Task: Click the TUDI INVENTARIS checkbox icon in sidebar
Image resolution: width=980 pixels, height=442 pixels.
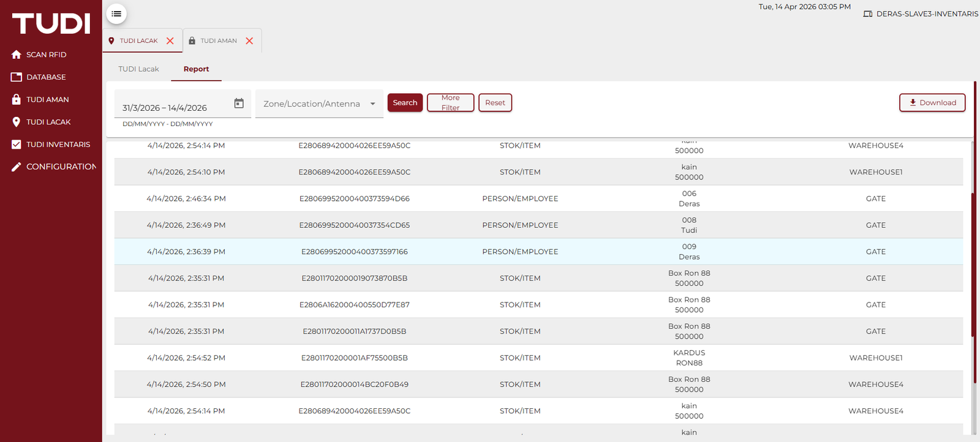Action: pos(17,144)
